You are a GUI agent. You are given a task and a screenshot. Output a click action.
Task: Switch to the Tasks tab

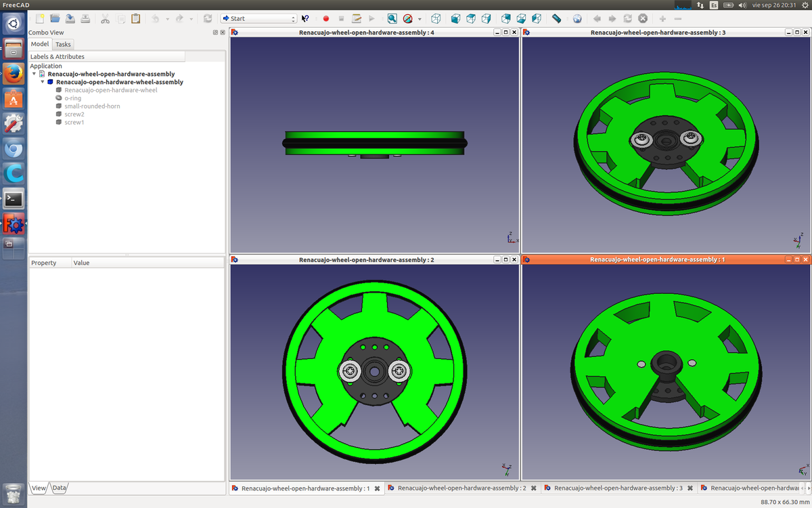click(x=63, y=44)
